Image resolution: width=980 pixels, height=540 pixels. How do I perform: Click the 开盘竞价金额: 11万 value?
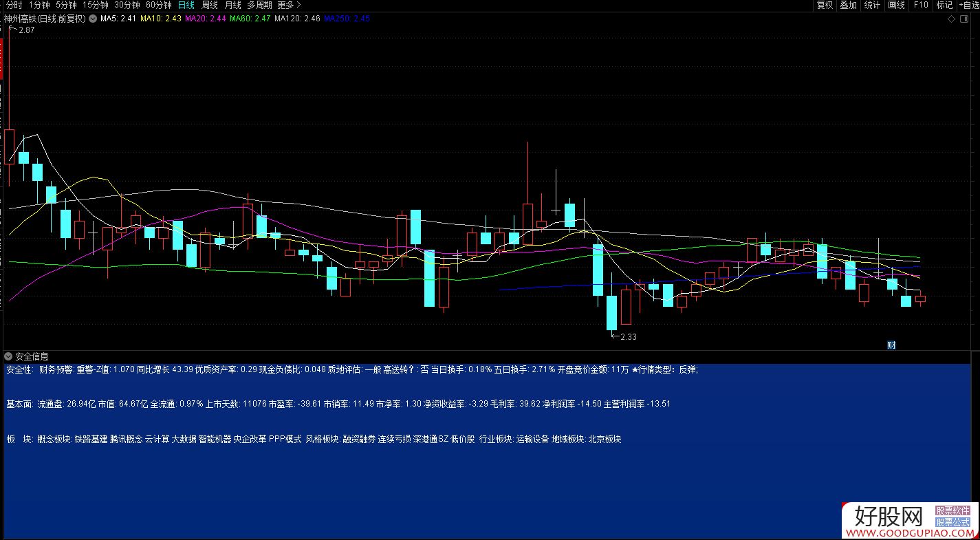click(x=594, y=370)
